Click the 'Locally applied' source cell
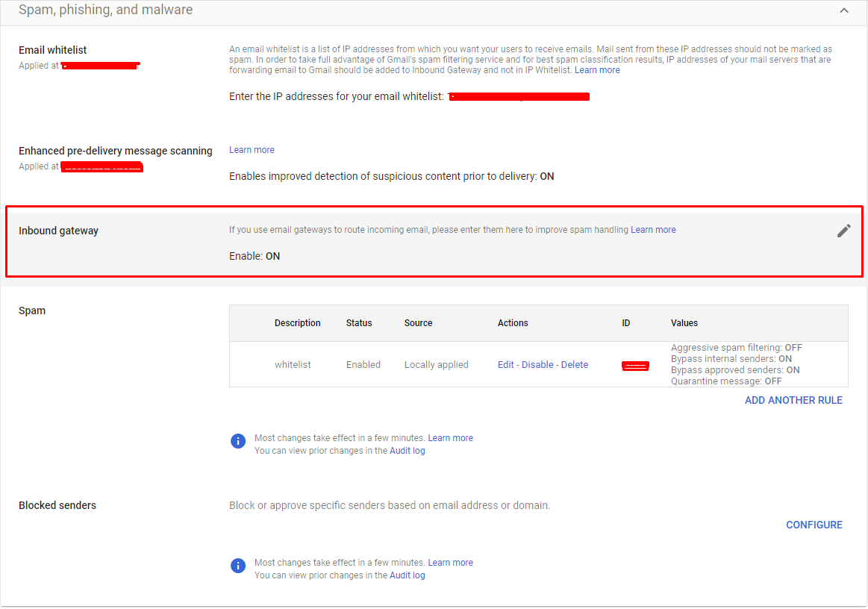Viewport: 868px width, 609px height. [x=436, y=365]
